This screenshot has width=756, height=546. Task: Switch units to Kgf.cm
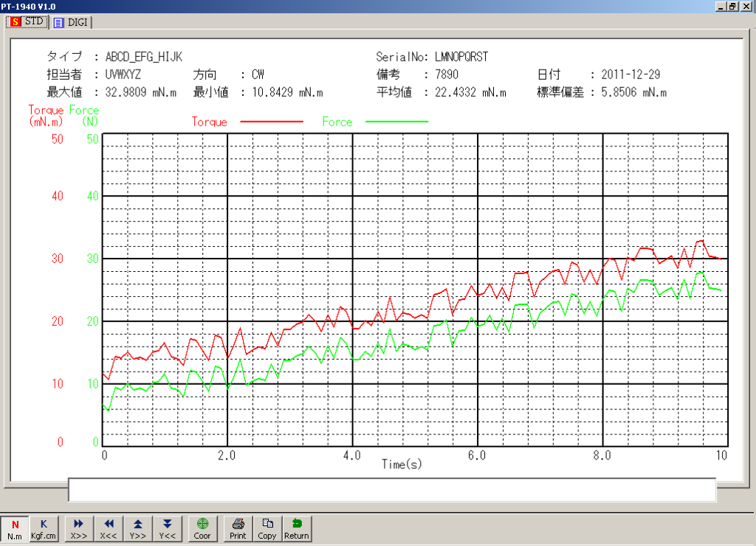[44, 528]
